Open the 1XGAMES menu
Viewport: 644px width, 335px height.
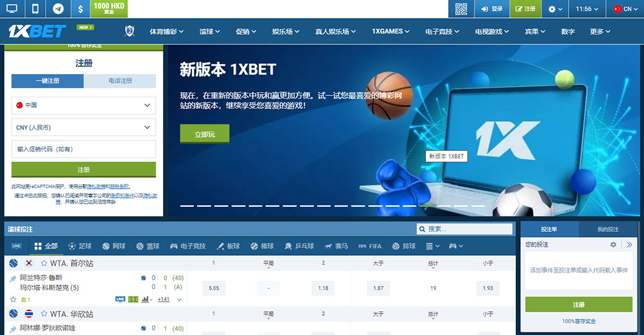[391, 31]
